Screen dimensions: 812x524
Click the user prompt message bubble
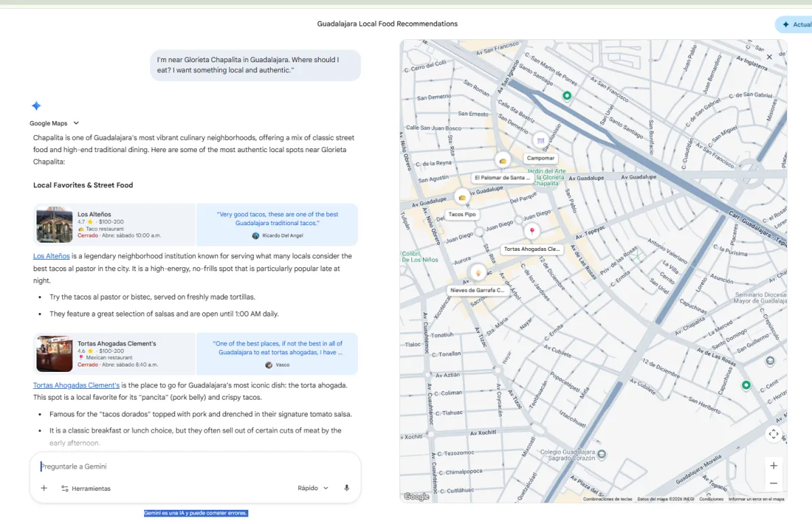click(256, 65)
